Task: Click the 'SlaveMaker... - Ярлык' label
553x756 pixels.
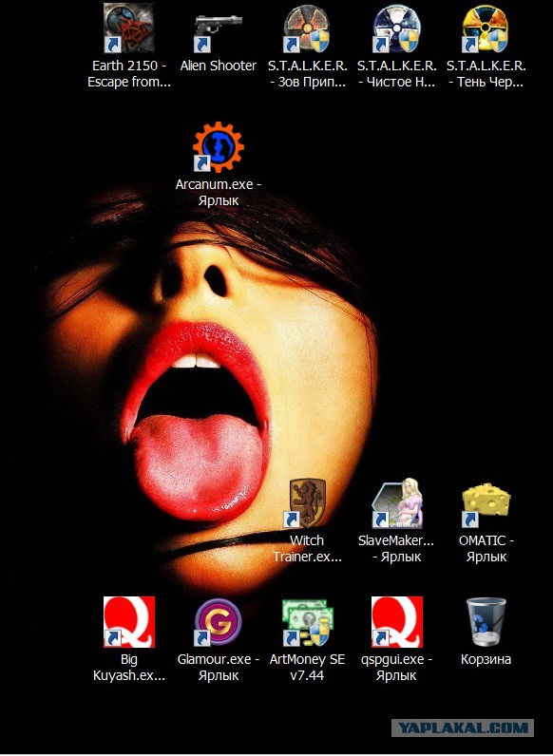Action: coord(396,549)
